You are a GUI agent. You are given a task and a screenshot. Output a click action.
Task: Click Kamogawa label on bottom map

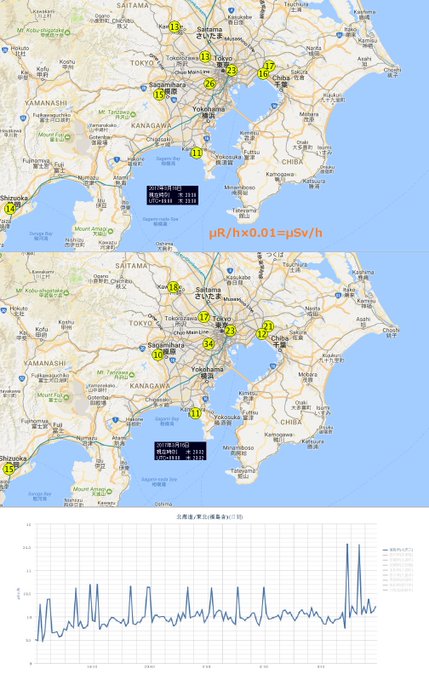tap(278, 436)
